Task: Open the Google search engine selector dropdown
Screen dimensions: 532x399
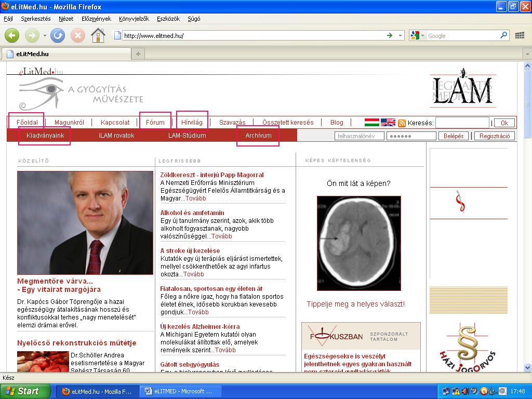Action: pos(417,35)
